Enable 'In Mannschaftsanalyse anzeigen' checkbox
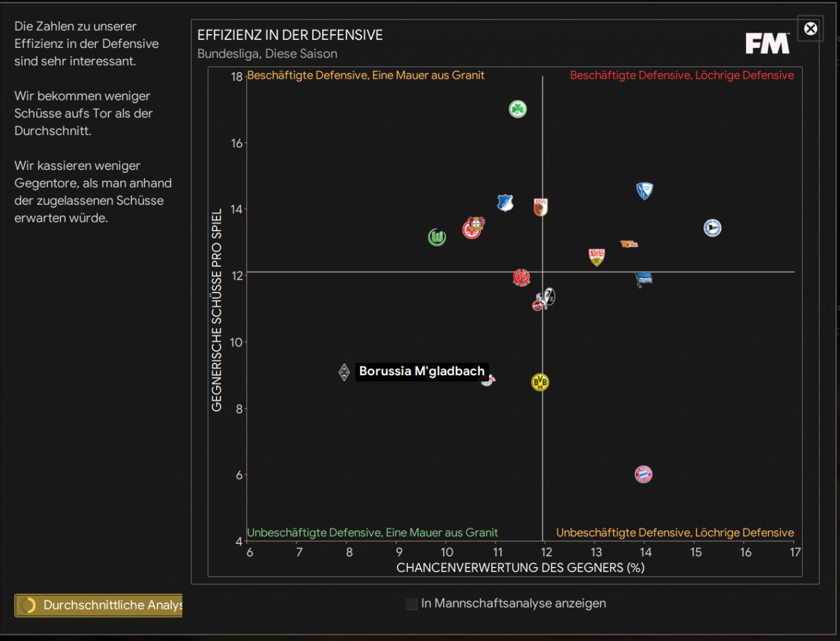Screen dimensions: 840x641 pyautogui.click(x=411, y=604)
